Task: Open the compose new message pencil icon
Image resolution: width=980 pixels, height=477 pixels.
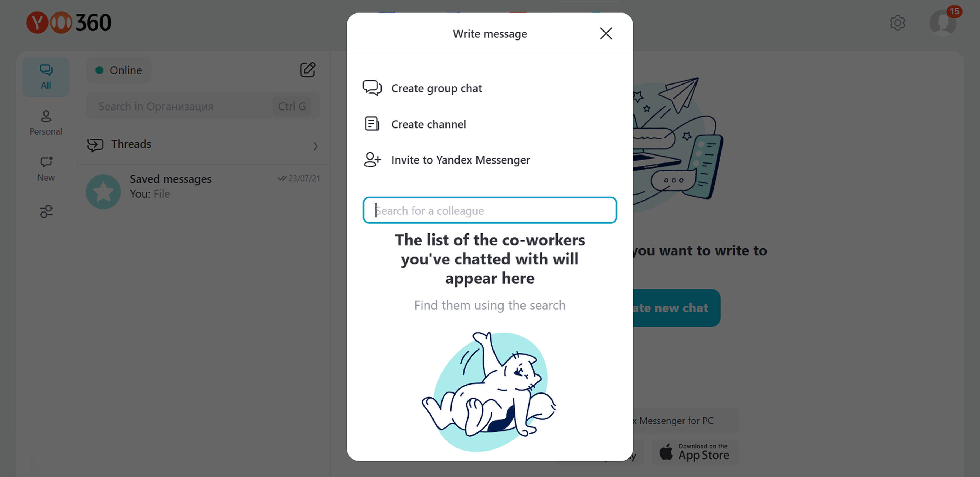Action: (307, 69)
